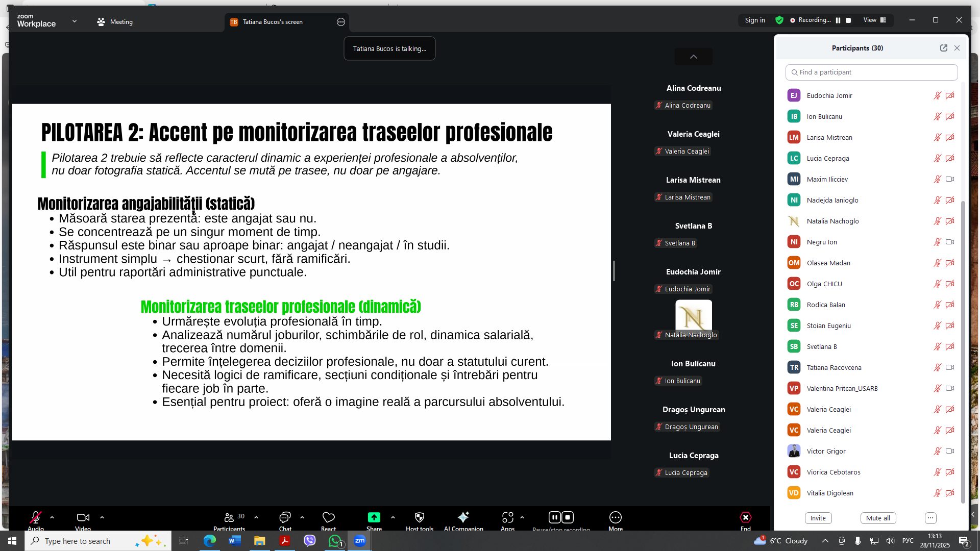Click the React heart icon
The width and height of the screenshot is (980, 551).
pyautogui.click(x=328, y=517)
